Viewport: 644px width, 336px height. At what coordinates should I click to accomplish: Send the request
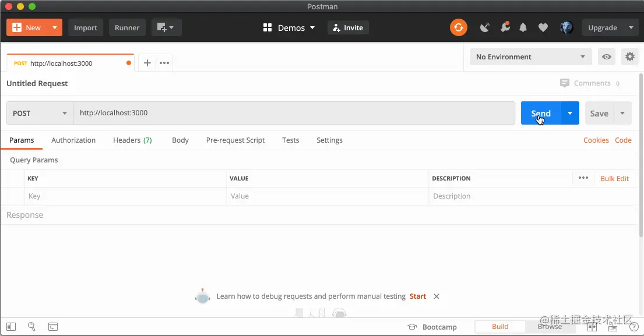pyautogui.click(x=540, y=113)
